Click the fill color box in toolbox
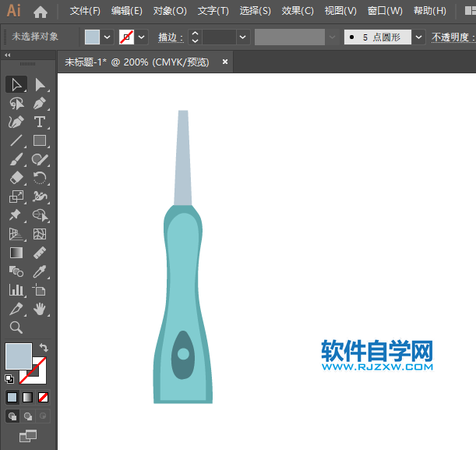Screen dimensions: 476x450 pyautogui.click(x=19, y=356)
